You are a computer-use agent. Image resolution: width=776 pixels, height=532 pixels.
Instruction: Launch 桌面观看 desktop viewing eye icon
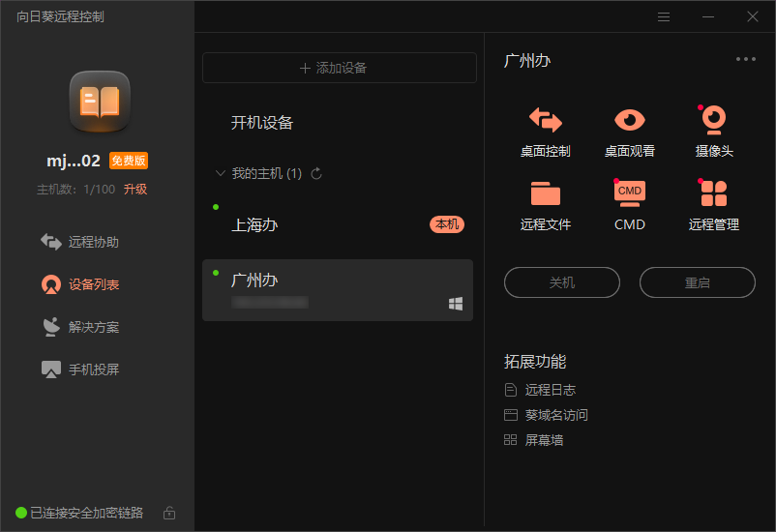point(629,131)
